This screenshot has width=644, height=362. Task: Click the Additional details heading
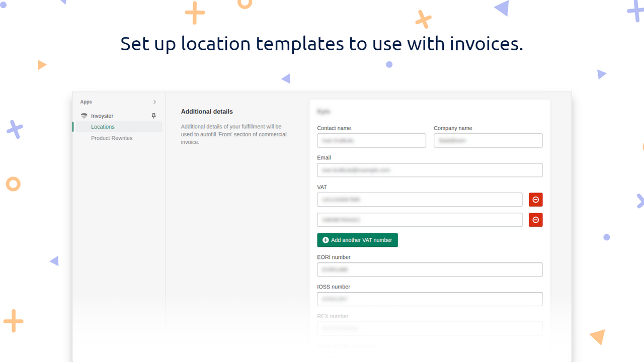click(207, 112)
